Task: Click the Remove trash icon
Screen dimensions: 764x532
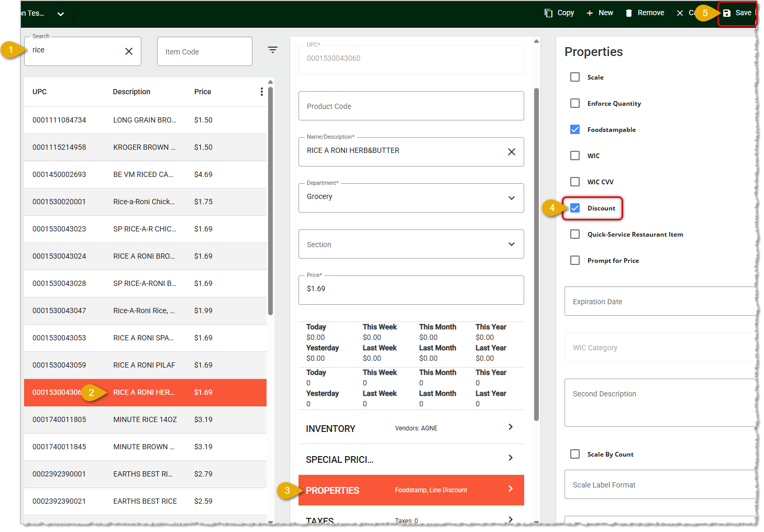Action: pyautogui.click(x=629, y=13)
